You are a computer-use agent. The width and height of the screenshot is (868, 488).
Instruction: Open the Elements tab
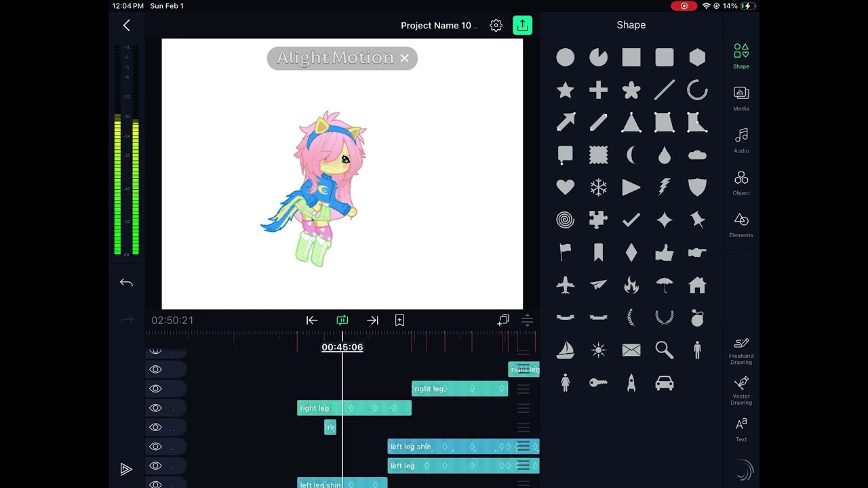pyautogui.click(x=741, y=225)
